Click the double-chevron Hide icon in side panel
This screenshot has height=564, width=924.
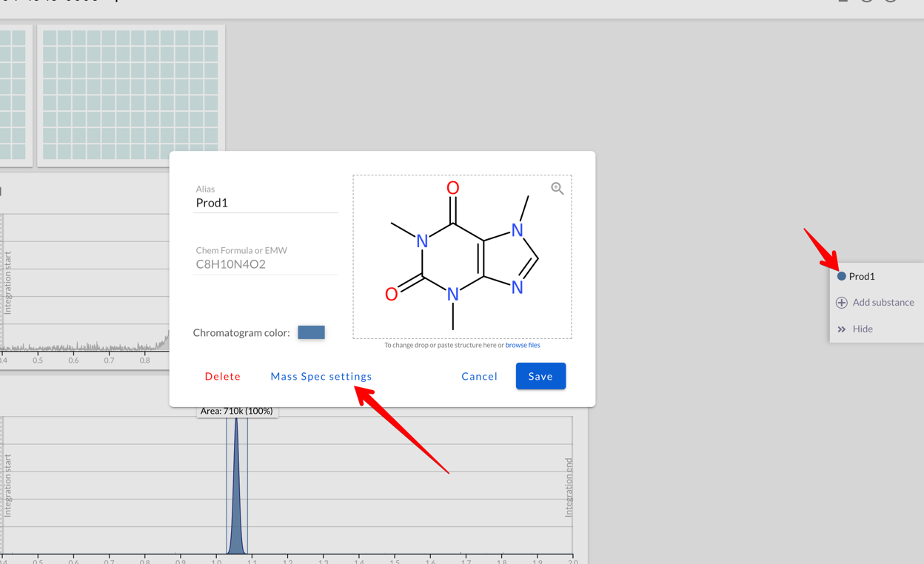point(841,329)
